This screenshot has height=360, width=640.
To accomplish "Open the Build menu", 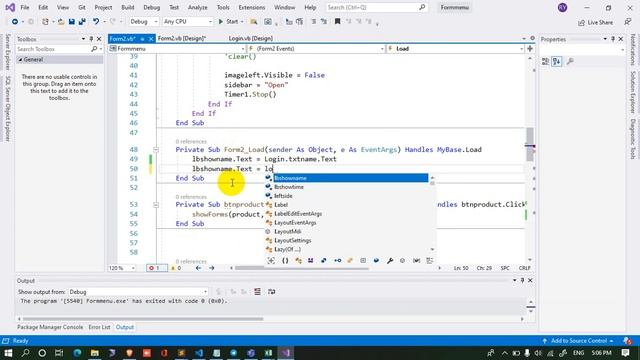I will (127, 7).
